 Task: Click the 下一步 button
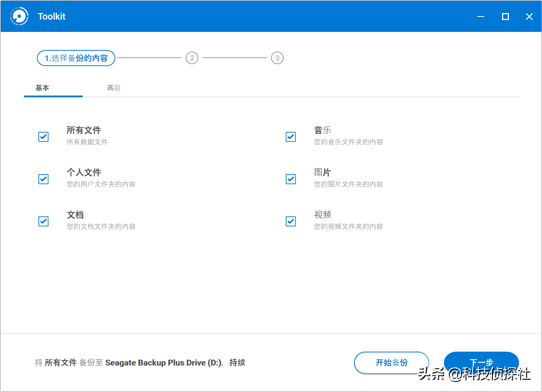click(481, 362)
